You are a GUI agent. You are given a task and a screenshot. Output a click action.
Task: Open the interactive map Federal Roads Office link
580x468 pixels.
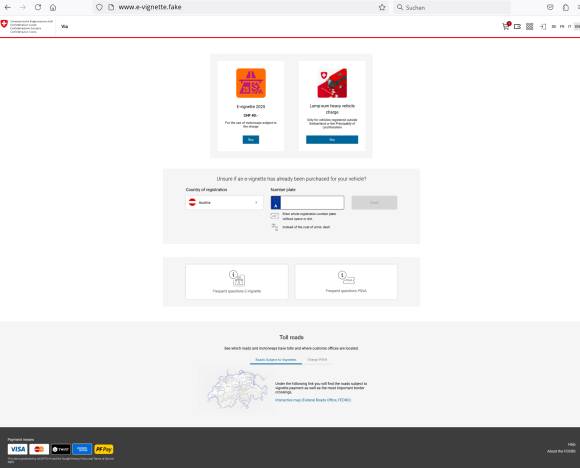tap(313, 400)
